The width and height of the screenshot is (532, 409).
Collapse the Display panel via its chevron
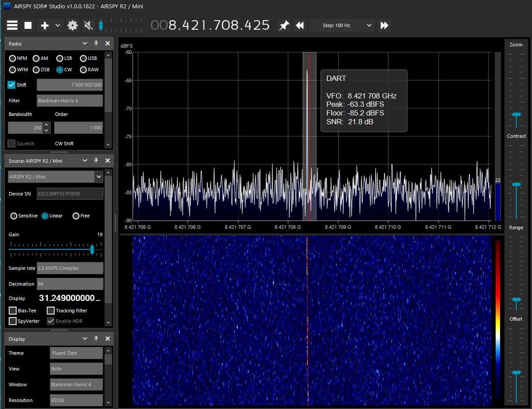point(85,339)
